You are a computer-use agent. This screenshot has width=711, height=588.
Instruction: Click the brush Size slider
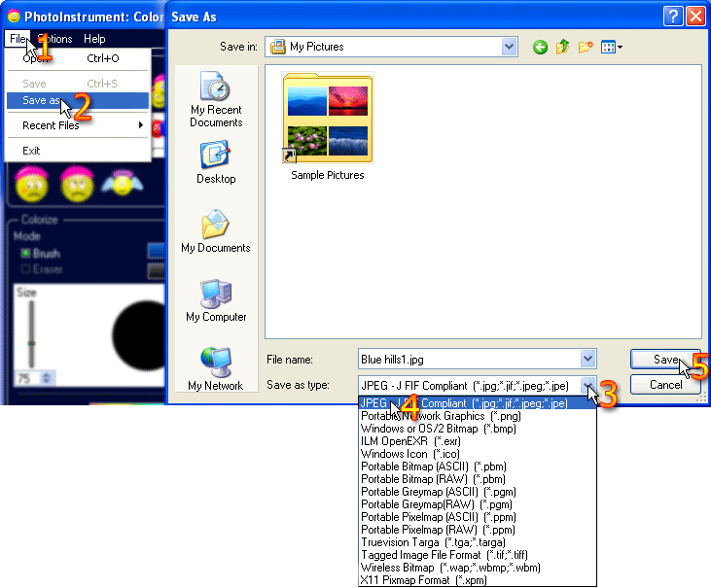click(31, 334)
